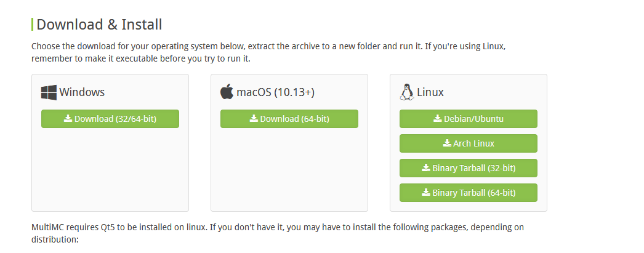This screenshot has width=644, height=253.
Task: Download the Binary Tarball (32-bit)
Action: tap(469, 168)
